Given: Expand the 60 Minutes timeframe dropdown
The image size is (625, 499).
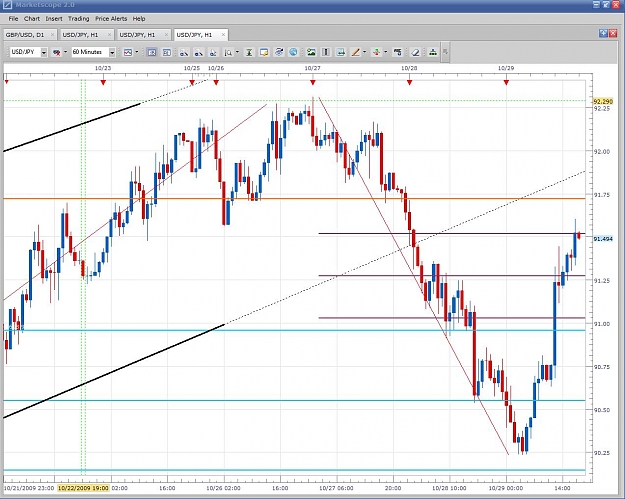Looking at the screenshot, I should 112,52.
